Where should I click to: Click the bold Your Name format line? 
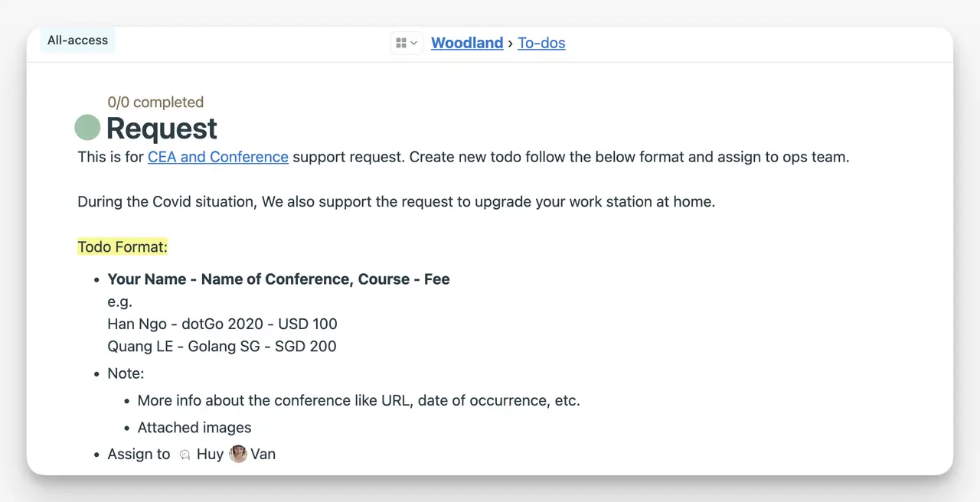pyautogui.click(x=279, y=279)
